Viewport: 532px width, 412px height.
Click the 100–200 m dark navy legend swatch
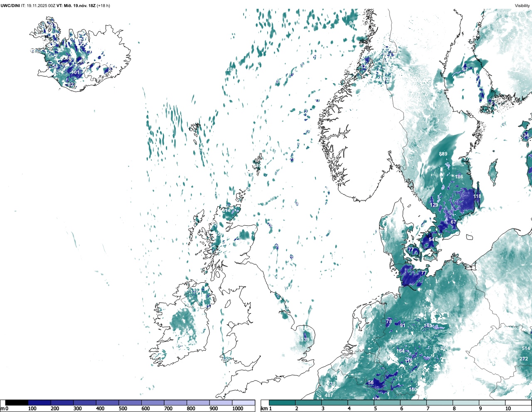tap(39, 402)
